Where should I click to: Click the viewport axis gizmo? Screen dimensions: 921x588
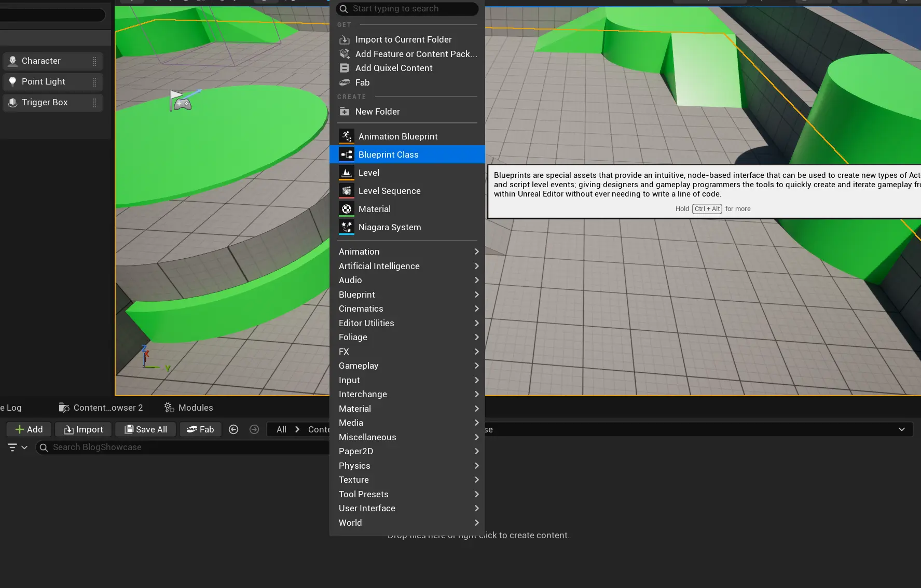pyautogui.click(x=155, y=358)
